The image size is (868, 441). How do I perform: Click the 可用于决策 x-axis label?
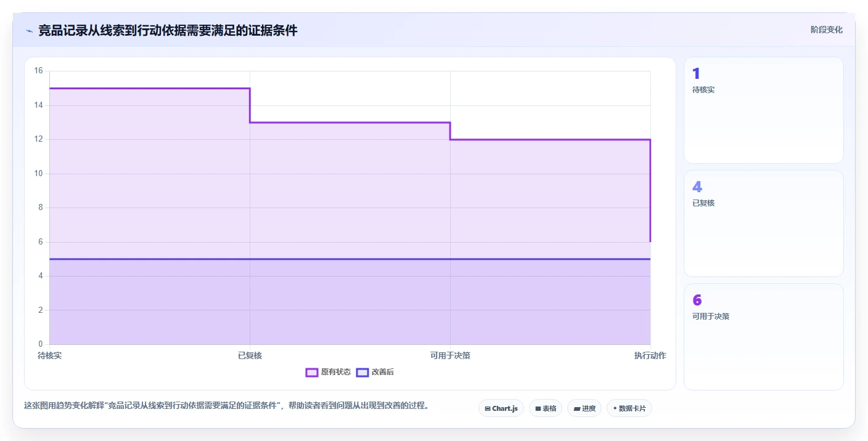point(450,355)
